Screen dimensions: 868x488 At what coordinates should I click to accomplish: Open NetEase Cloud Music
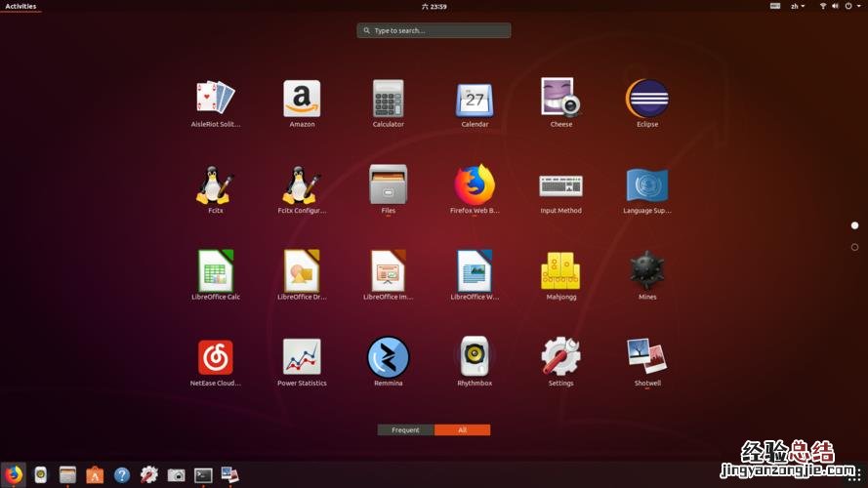point(216,362)
